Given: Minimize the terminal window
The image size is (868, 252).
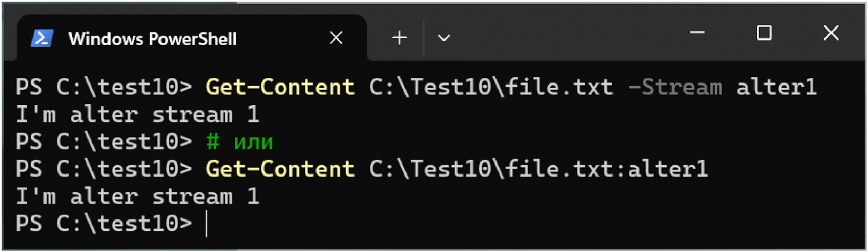Looking at the screenshot, I should click(x=697, y=33).
